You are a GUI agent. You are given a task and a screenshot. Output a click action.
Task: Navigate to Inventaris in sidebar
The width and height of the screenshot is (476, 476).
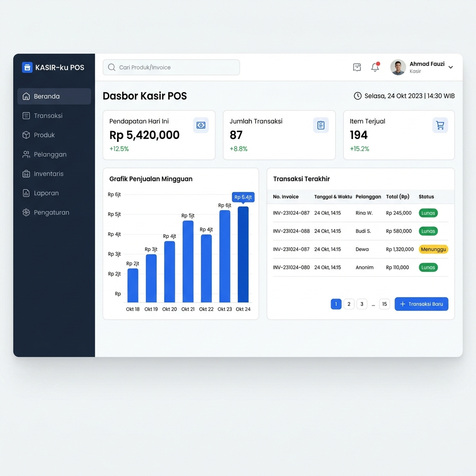54,174
